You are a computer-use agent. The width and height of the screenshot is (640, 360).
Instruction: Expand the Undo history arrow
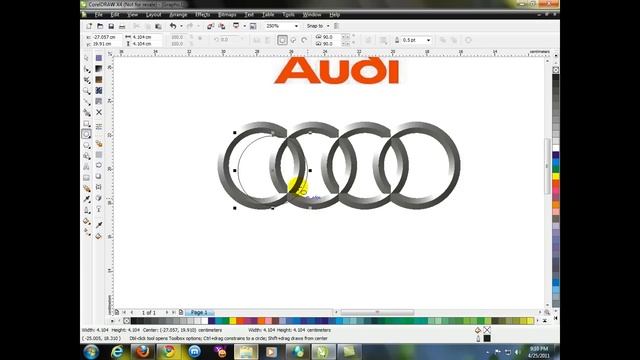[x=181, y=26]
